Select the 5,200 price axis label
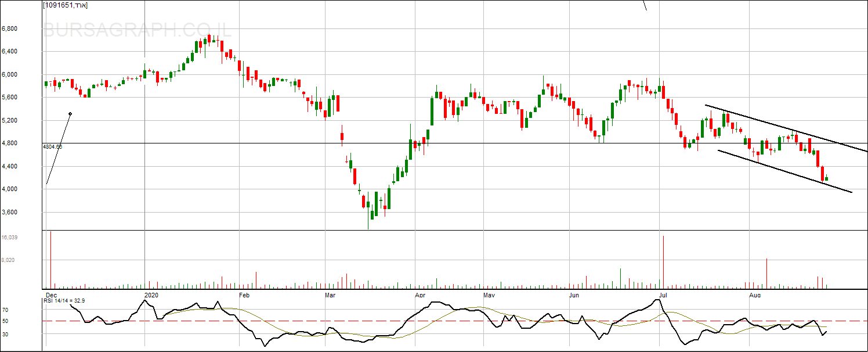 [9, 120]
